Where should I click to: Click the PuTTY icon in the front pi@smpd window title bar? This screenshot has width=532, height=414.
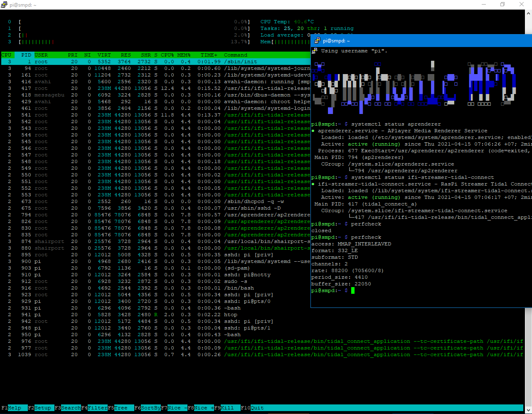pyautogui.click(x=317, y=41)
